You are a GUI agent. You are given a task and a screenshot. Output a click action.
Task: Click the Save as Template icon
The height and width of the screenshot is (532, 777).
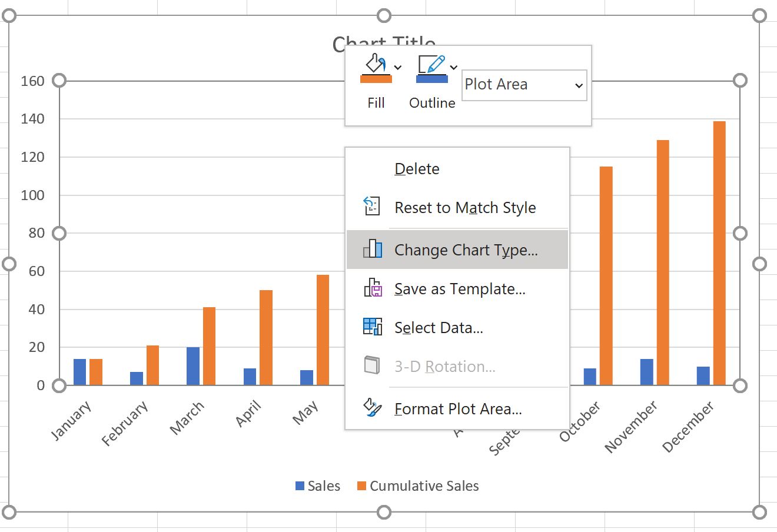coord(373,288)
